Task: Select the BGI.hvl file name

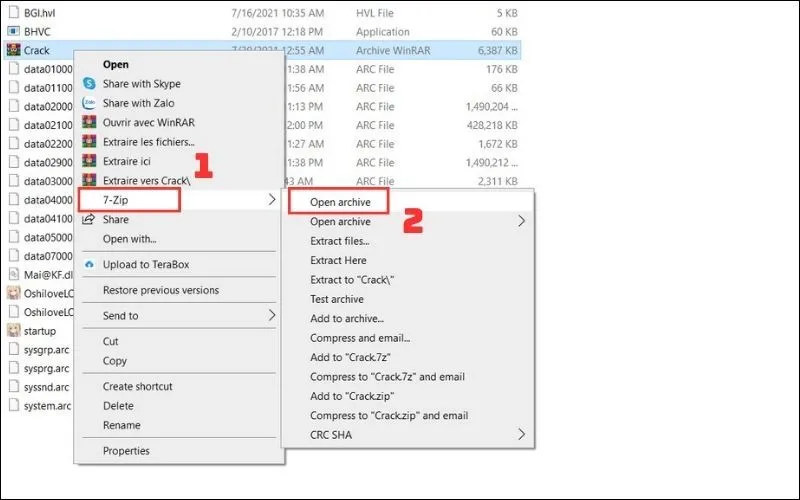Action: [x=39, y=13]
